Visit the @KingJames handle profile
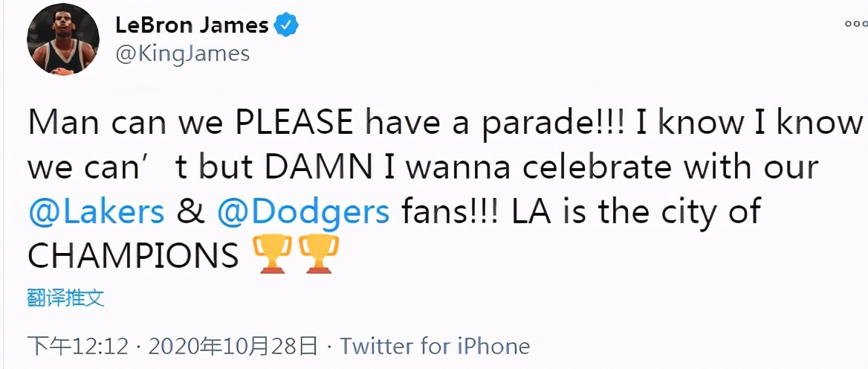The height and width of the screenshot is (369, 868). pos(183,54)
